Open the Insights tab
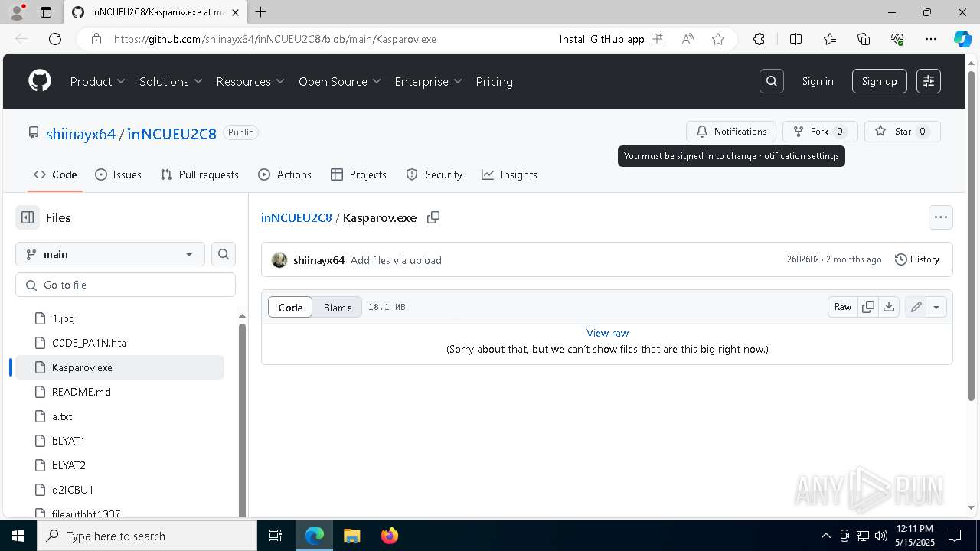The width and height of the screenshot is (980, 551). click(x=509, y=174)
